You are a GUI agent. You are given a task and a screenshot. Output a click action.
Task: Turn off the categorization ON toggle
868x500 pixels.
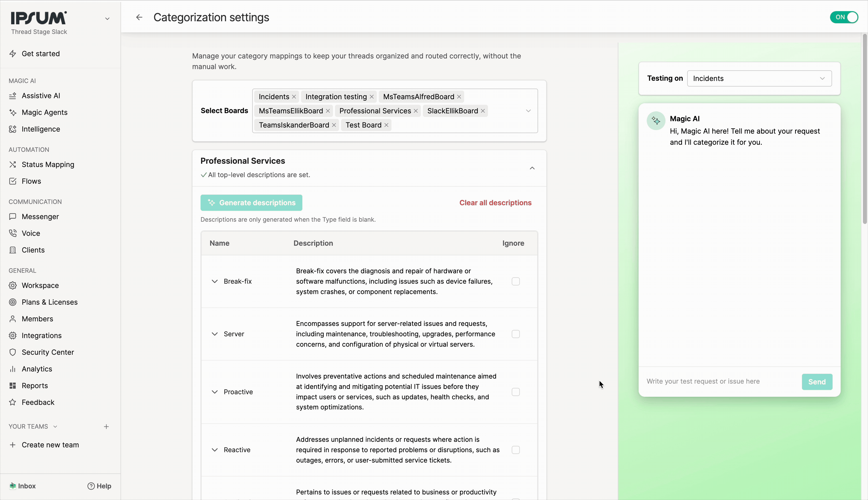tap(844, 17)
